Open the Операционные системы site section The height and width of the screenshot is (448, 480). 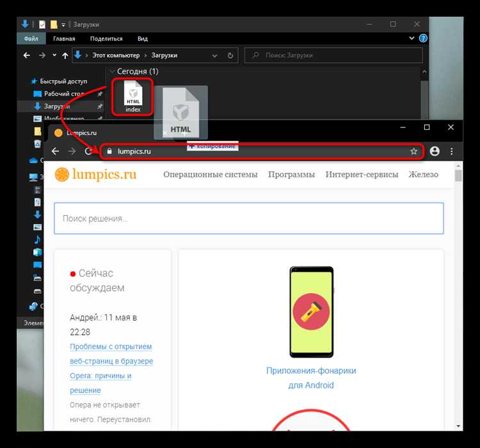click(x=210, y=174)
